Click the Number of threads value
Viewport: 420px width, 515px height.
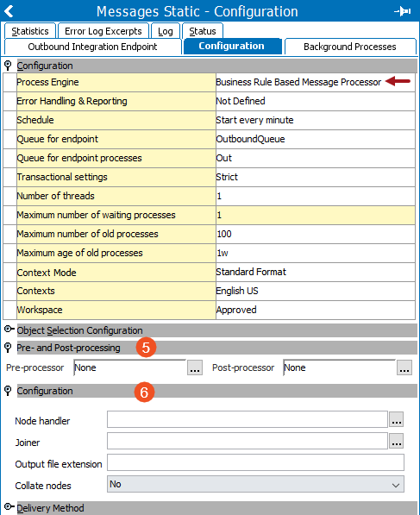[316, 196]
